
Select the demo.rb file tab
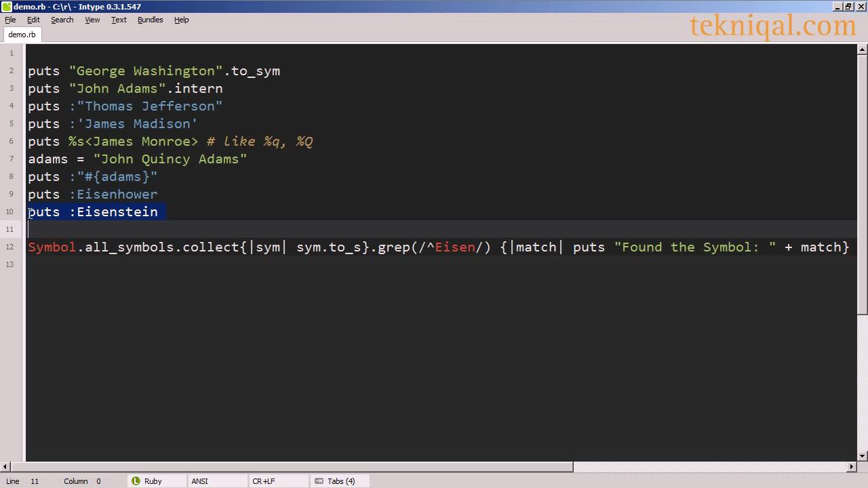point(22,35)
